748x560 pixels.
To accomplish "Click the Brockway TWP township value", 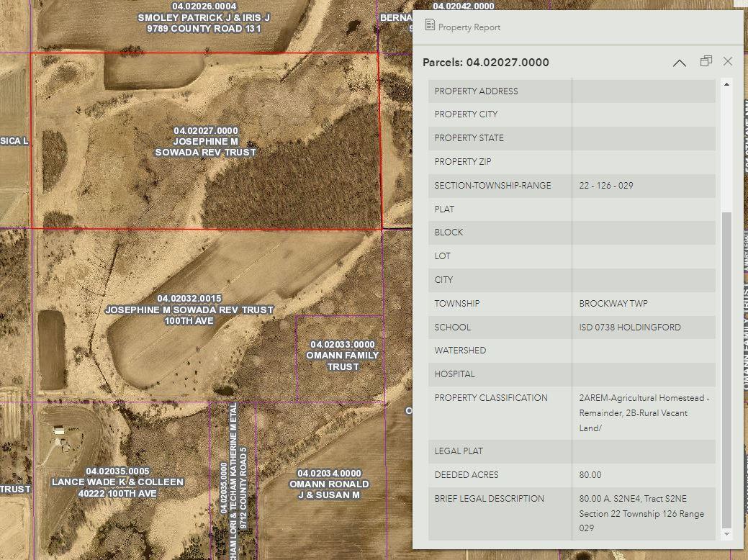I will coord(613,304).
